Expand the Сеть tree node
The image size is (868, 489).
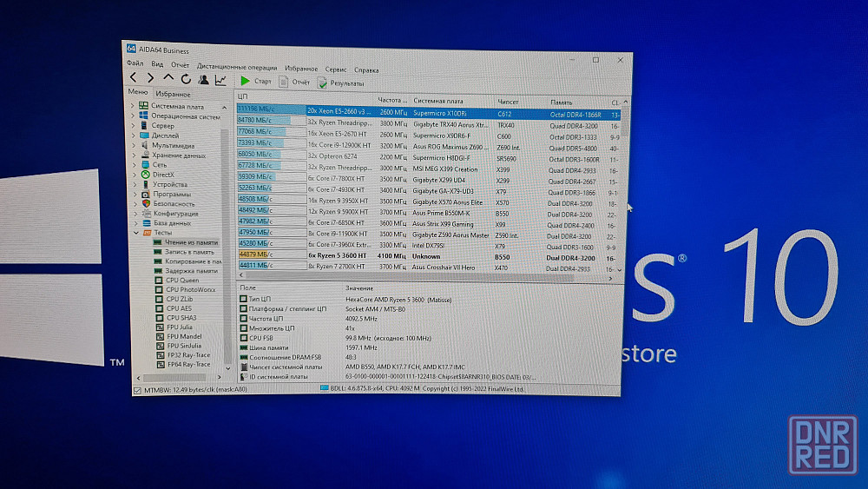[135, 164]
